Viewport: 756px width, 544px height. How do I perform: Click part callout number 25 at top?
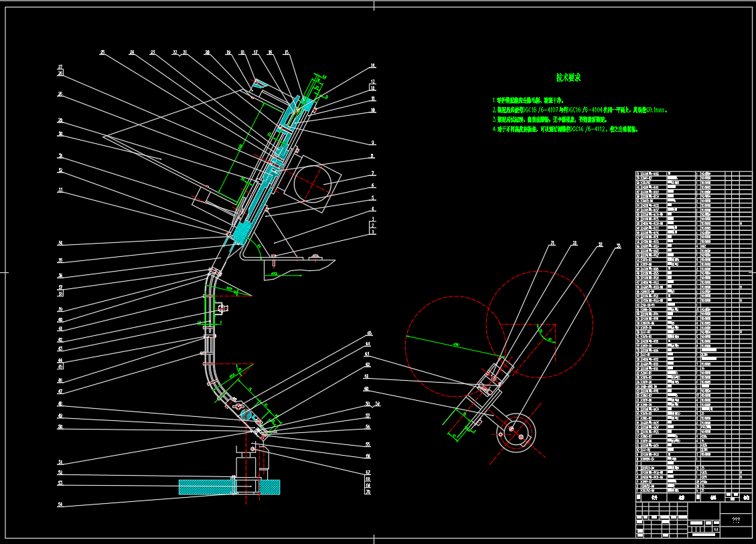coord(102,52)
